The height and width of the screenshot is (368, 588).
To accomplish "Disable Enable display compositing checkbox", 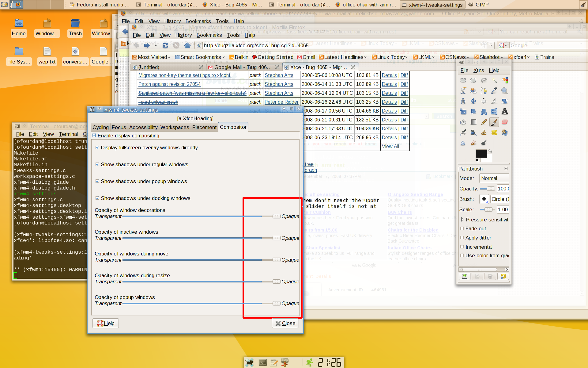I will [x=94, y=136].
